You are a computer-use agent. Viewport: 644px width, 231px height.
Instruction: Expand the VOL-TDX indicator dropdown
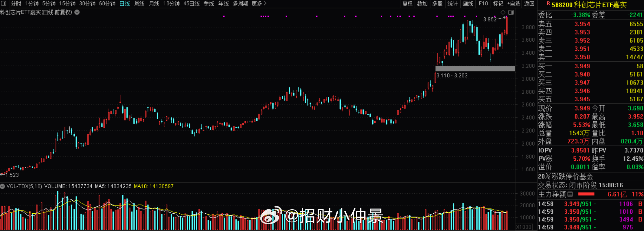click(3, 186)
